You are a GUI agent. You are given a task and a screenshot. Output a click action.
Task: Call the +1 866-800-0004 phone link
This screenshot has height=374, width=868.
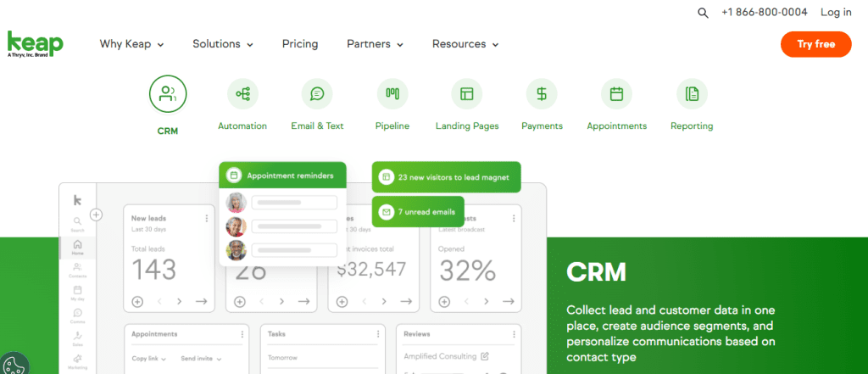(765, 12)
